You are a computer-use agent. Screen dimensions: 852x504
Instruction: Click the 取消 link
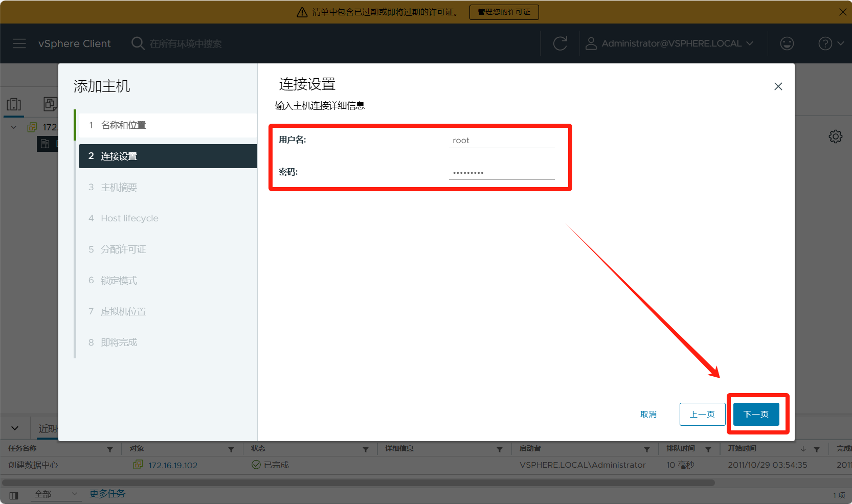[x=648, y=414]
